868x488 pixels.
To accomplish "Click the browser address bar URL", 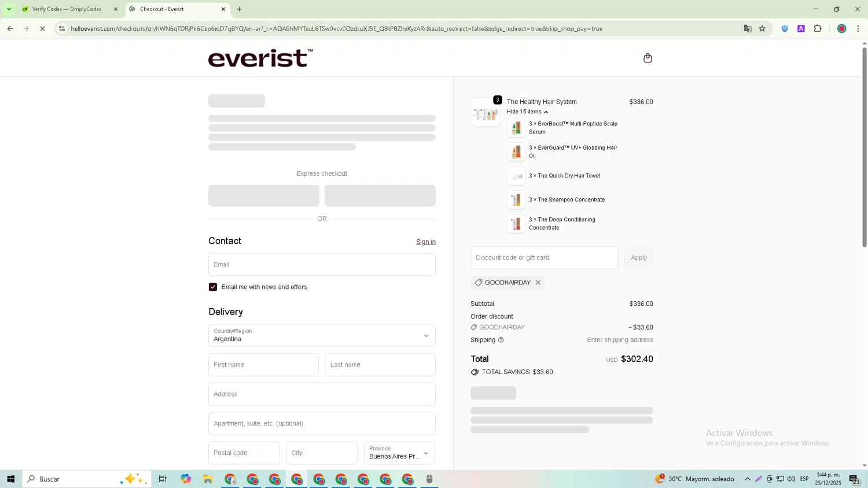I will 337,28.
